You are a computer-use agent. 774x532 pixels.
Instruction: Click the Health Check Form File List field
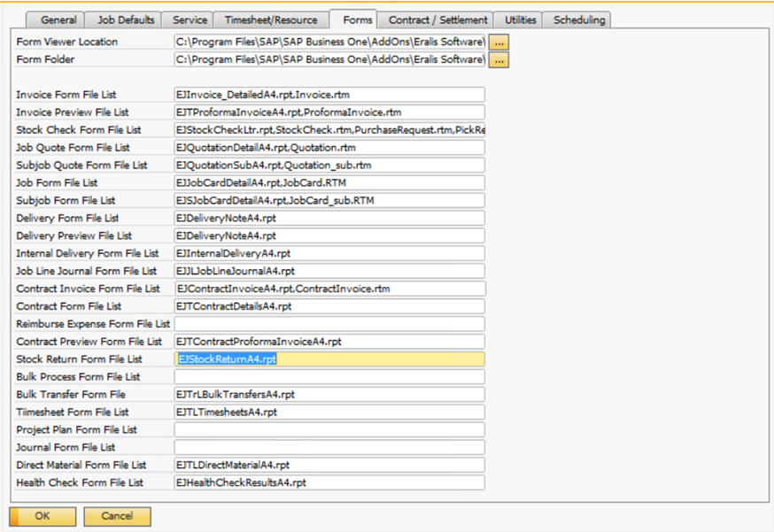pyautogui.click(x=329, y=483)
